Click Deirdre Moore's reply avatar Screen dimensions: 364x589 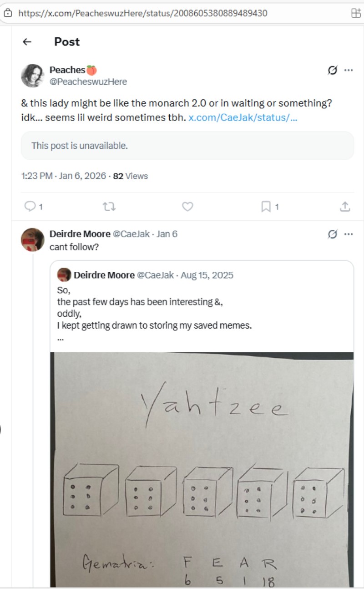pyautogui.click(x=32, y=239)
